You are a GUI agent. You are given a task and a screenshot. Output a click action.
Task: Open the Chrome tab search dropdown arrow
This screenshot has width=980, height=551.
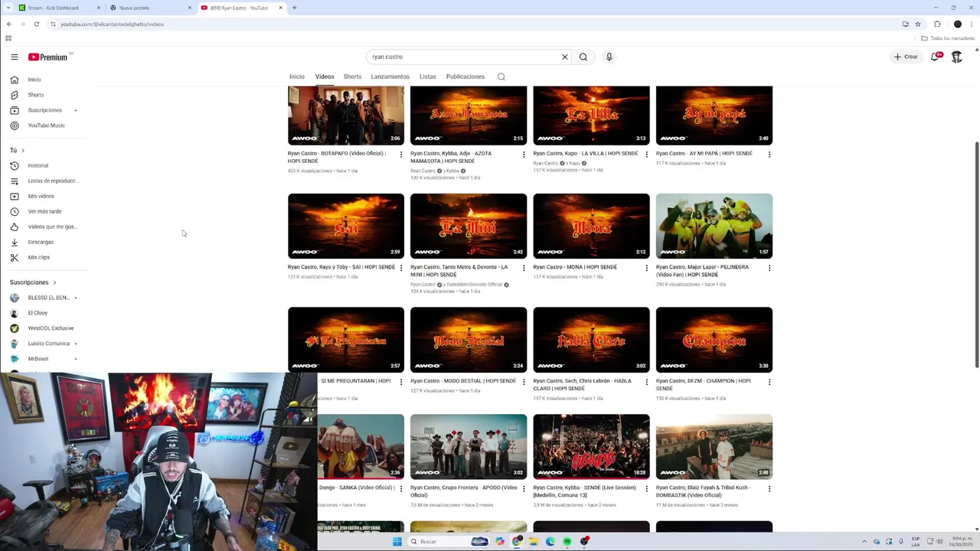(8, 8)
